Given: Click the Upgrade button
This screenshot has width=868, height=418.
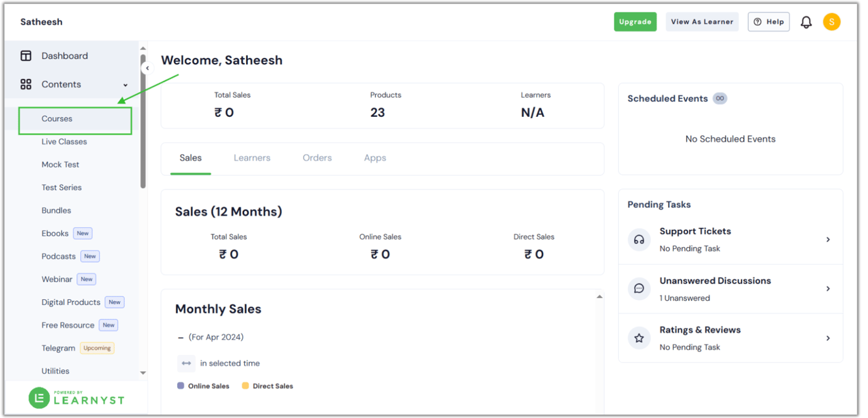Looking at the screenshot, I should (x=635, y=21).
